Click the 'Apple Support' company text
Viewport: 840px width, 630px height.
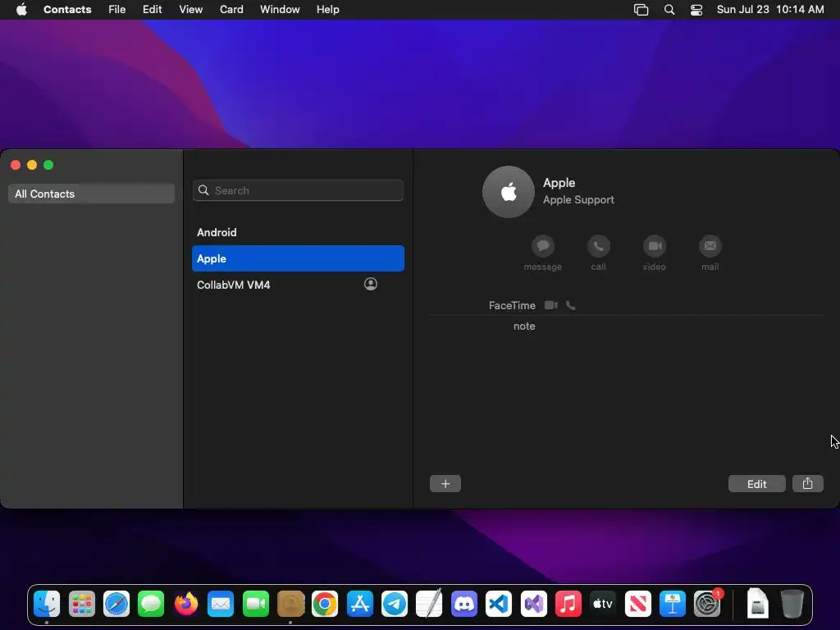pos(578,200)
